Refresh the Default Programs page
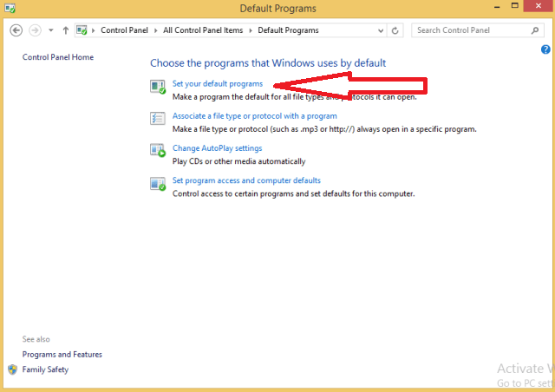555x392 pixels. (x=395, y=30)
